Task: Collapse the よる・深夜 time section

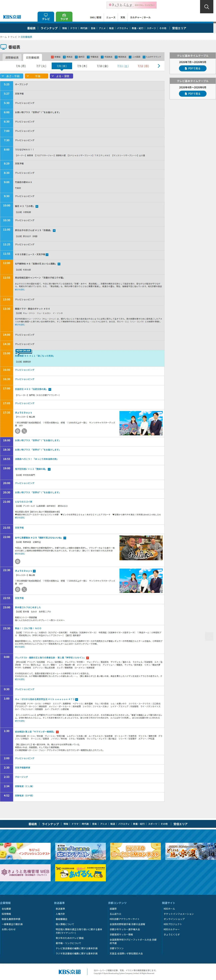Action: (x=61, y=76)
